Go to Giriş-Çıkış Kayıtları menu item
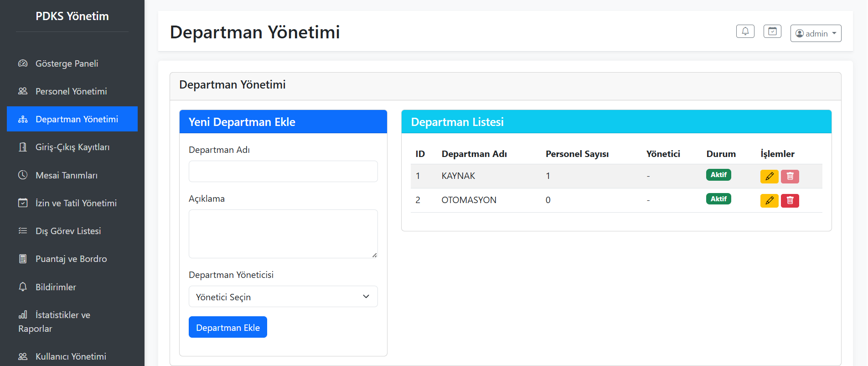 [x=72, y=147]
